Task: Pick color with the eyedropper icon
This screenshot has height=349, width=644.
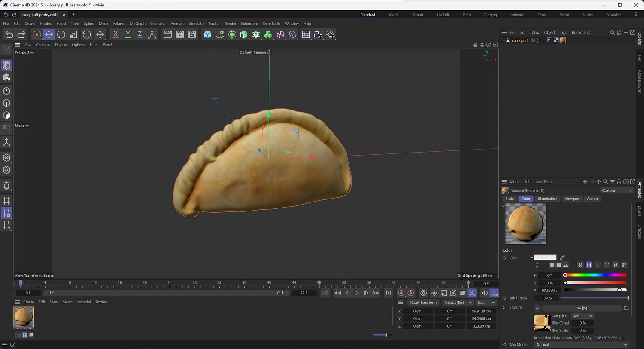Action: (562, 257)
